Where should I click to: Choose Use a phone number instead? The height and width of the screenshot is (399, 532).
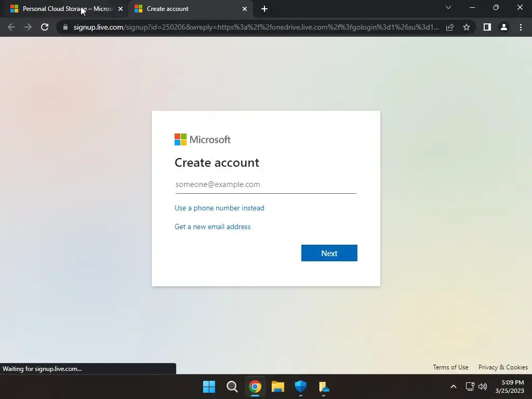(219, 208)
